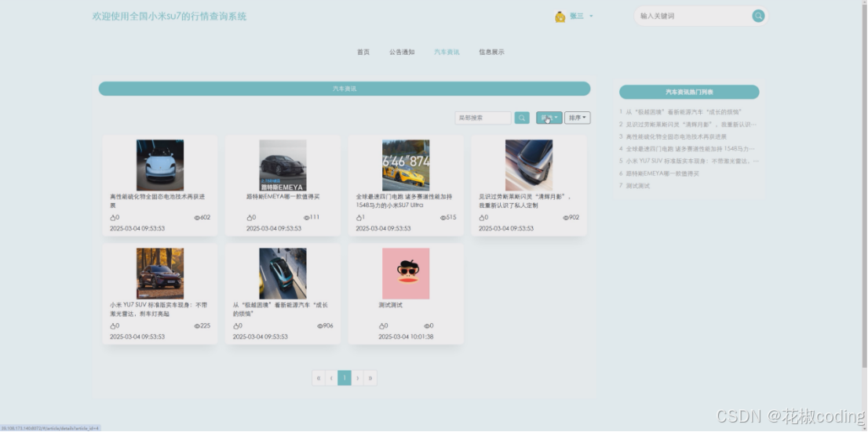
Task: Click like icon on 全球最速四门电跑 card
Action: click(359, 218)
